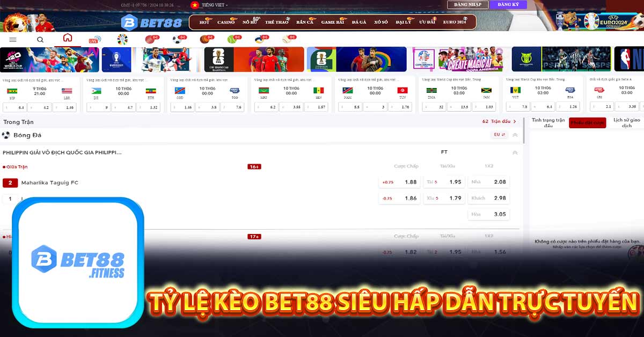Viewport: 644px width, 337px height.
Task: Click the 16+ markets badge
Action: coord(254,166)
